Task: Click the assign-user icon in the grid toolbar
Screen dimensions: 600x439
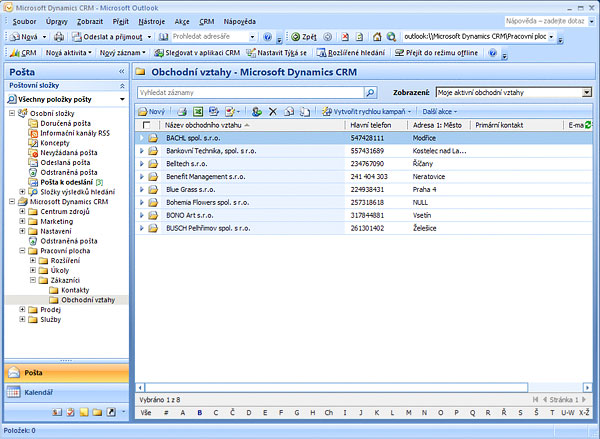Action: (257, 111)
